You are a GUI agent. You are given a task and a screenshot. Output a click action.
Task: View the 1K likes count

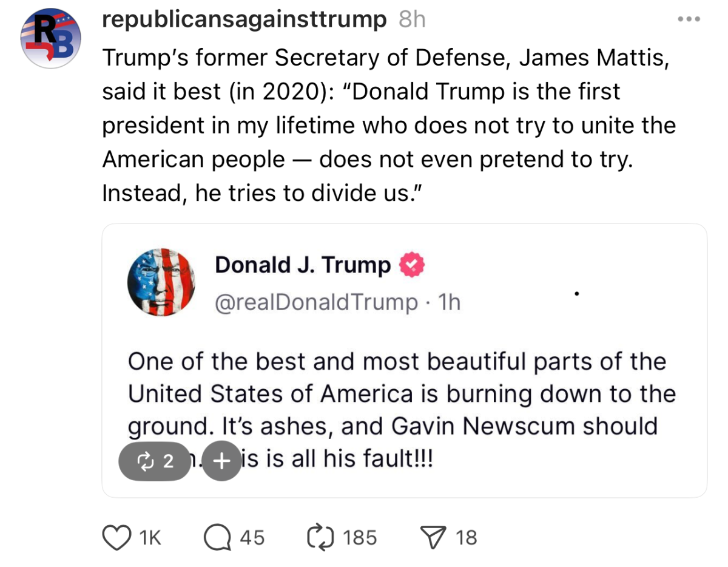tap(150, 537)
